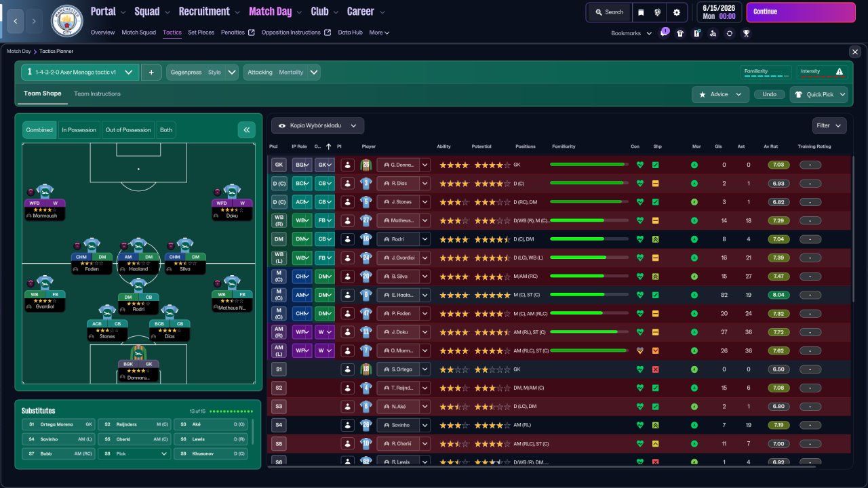
Task: Toggle the S4 substitute slot for Savinho
Action: click(x=279, y=426)
